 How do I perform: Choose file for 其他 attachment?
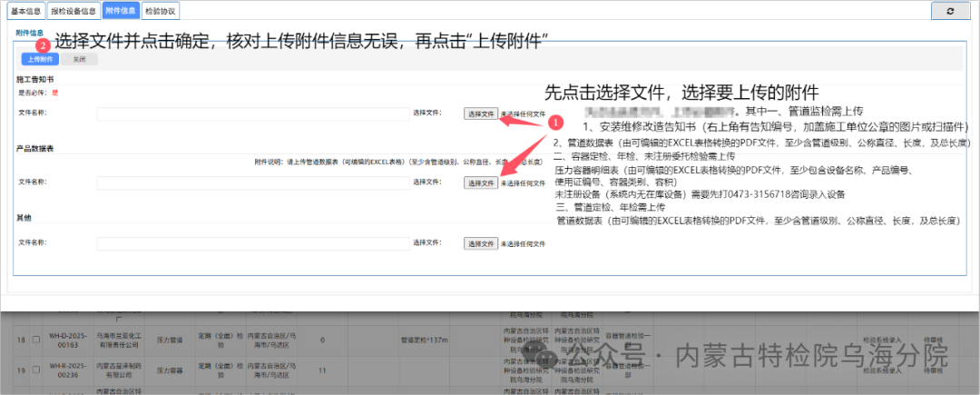481,243
